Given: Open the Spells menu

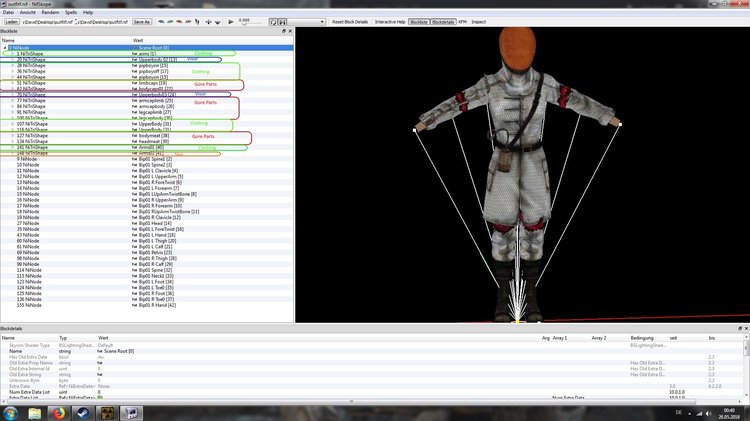Looking at the screenshot, I should pyautogui.click(x=71, y=12).
